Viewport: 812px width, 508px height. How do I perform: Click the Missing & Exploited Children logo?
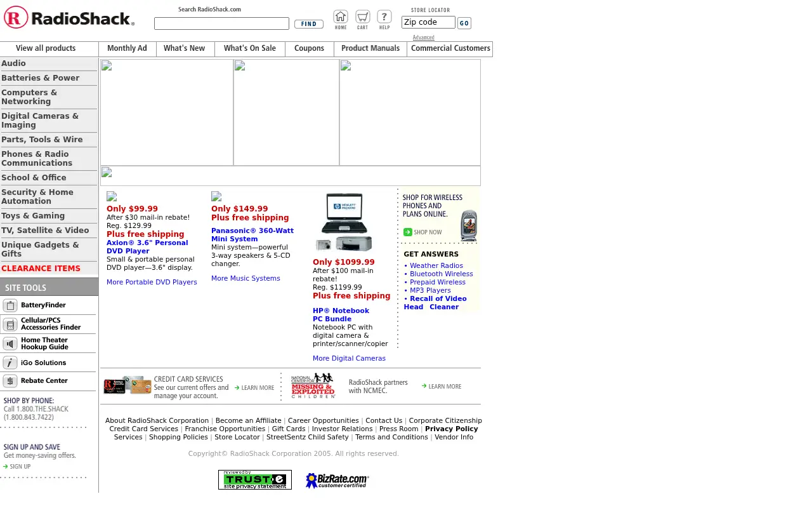313,385
